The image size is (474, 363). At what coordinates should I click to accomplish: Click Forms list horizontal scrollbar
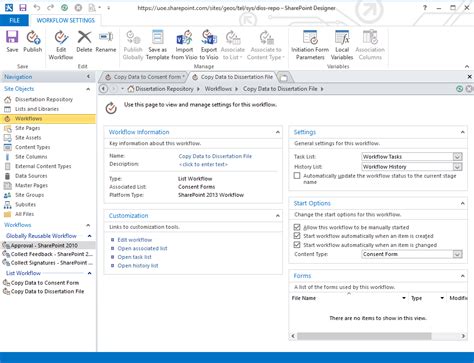click(x=364, y=336)
